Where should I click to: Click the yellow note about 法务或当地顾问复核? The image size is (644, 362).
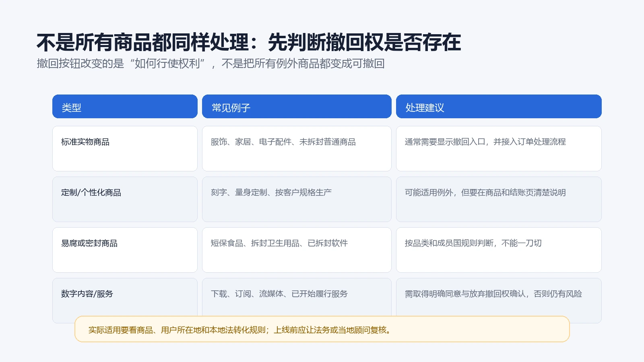pos(322,329)
